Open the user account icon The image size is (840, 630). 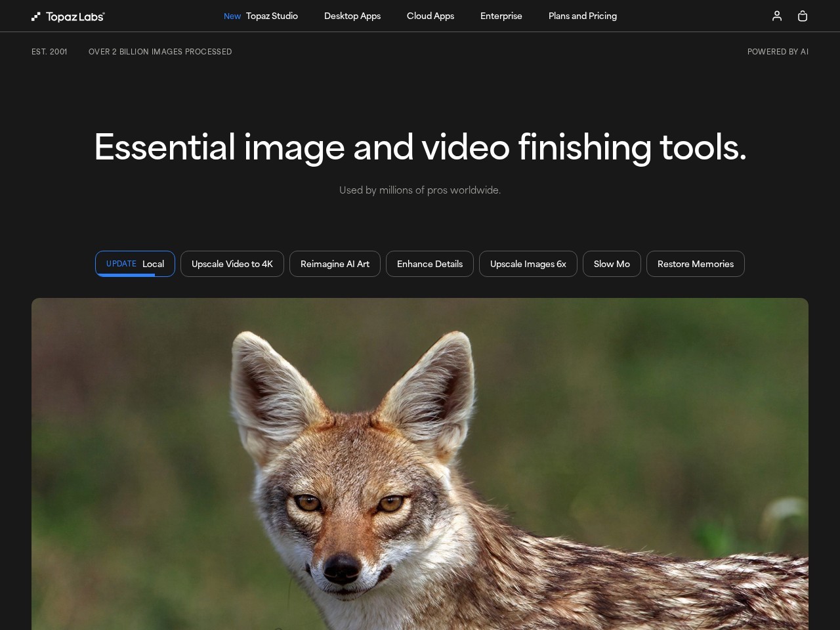[x=777, y=16]
